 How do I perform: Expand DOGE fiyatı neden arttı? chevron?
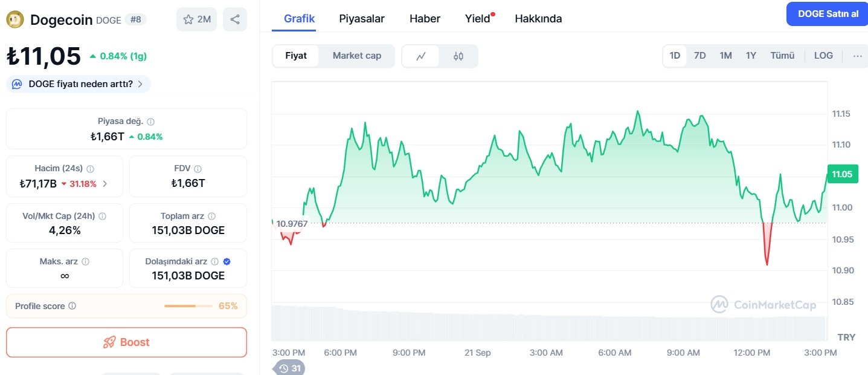pyautogui.click(x=140, y=84)
